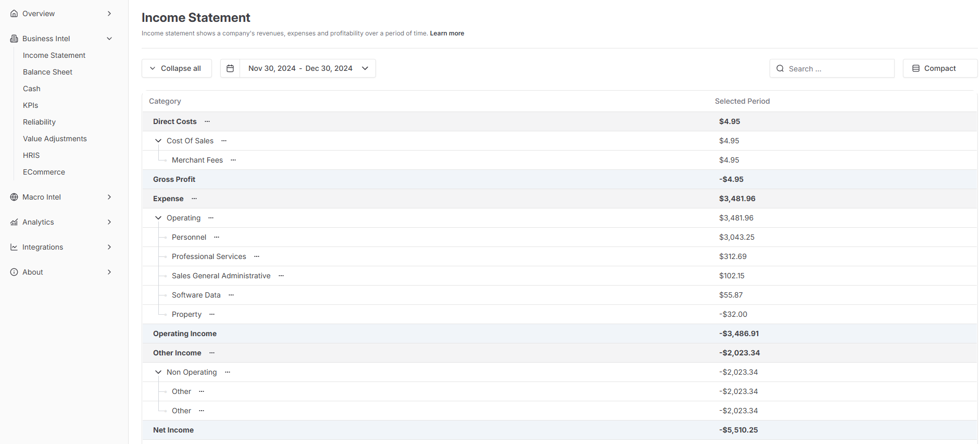Click the Compact layout icon
980x444 pixels.
[916, 68]
